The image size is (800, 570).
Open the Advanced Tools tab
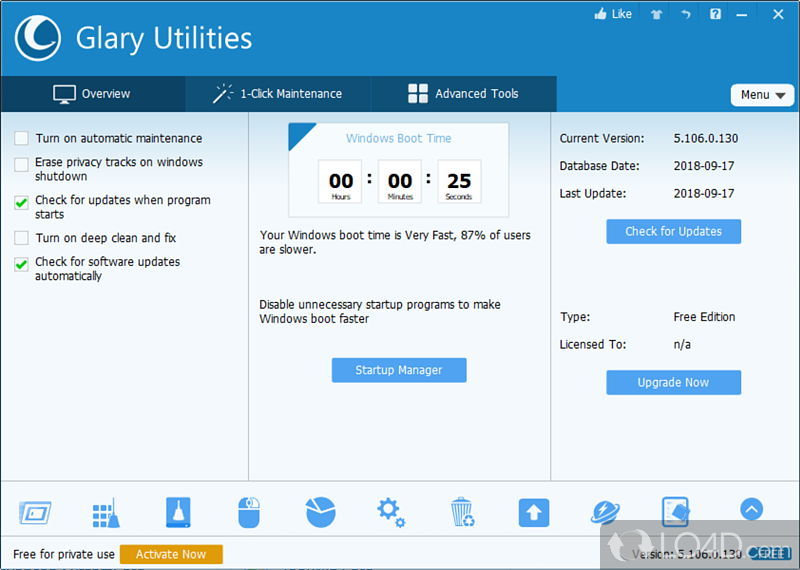tap(463, 94)
